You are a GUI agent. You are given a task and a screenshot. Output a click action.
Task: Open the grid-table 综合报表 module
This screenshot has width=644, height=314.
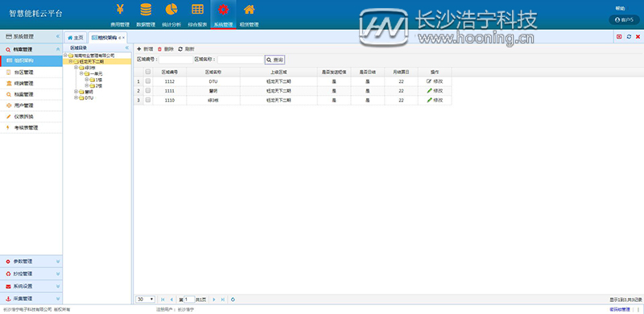(x=197, y=14)
